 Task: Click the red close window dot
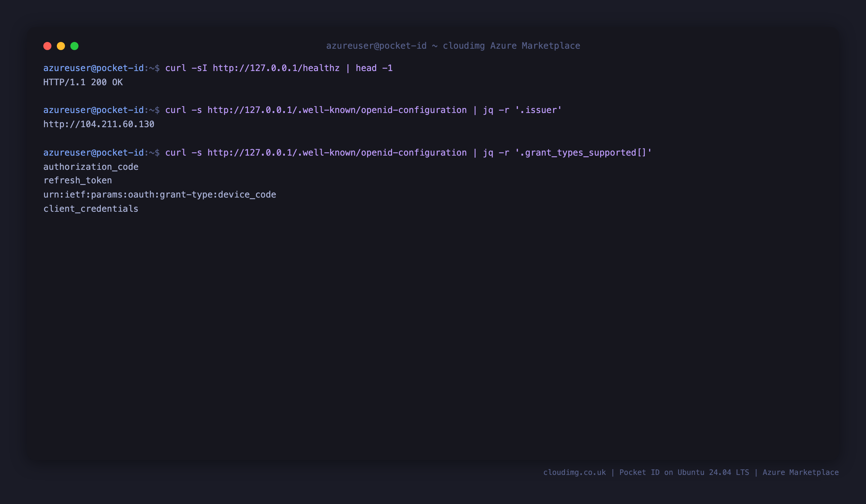tap(47, 46)
